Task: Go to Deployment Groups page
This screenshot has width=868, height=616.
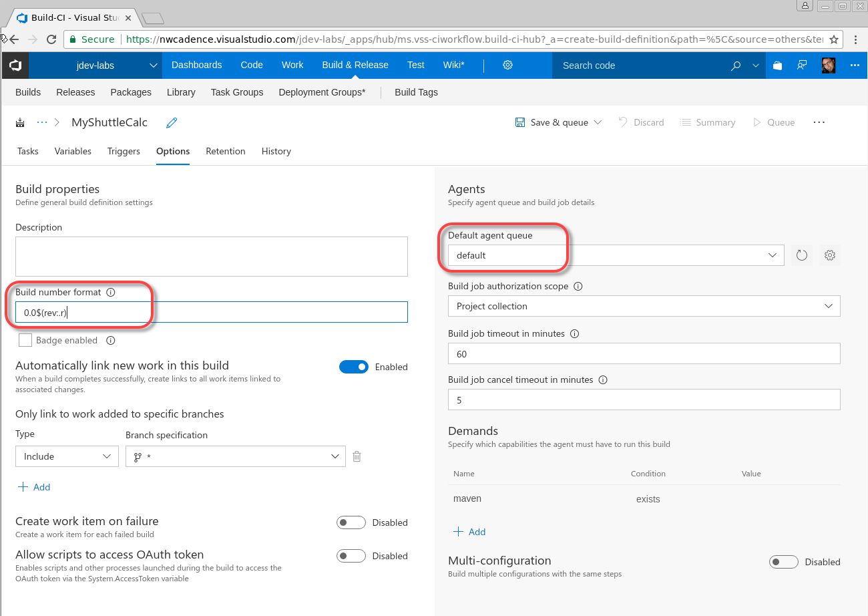Action: tap(322, 92)
